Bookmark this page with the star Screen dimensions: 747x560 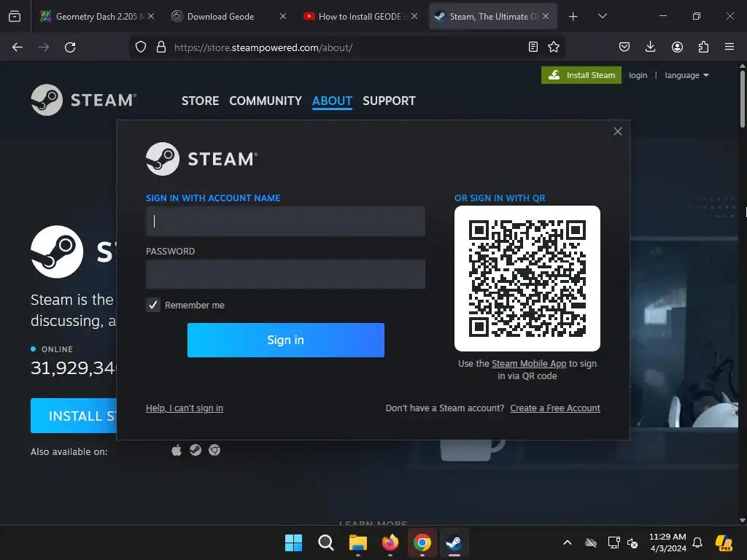[554, 47]
